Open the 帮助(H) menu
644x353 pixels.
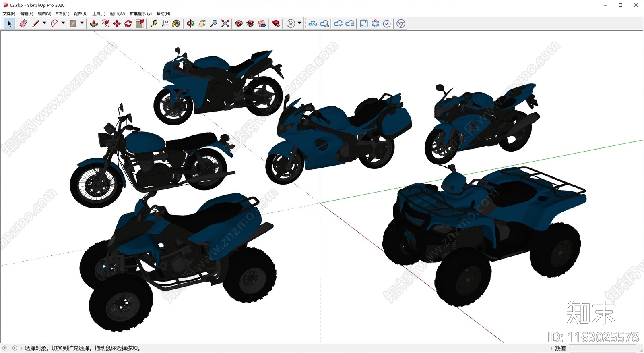click(163, 14)
